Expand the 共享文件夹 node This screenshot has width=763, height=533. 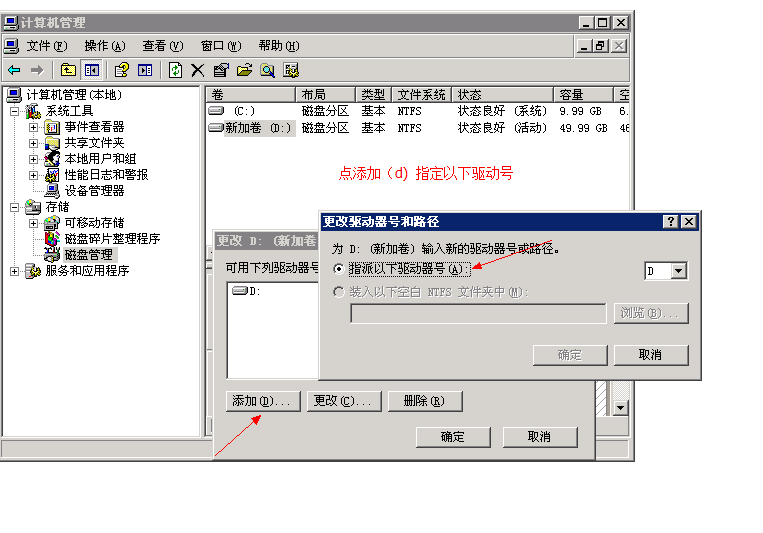[33, 144]
